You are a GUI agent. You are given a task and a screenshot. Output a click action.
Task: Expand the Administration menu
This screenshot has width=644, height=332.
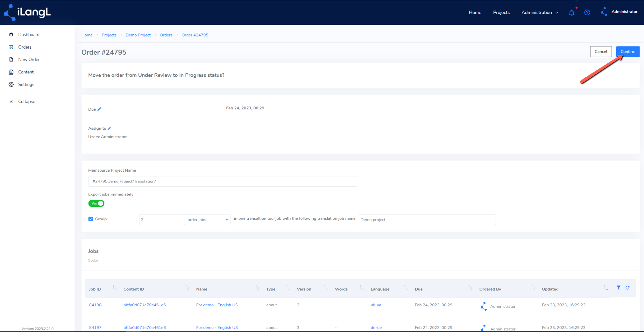point(540,12)
